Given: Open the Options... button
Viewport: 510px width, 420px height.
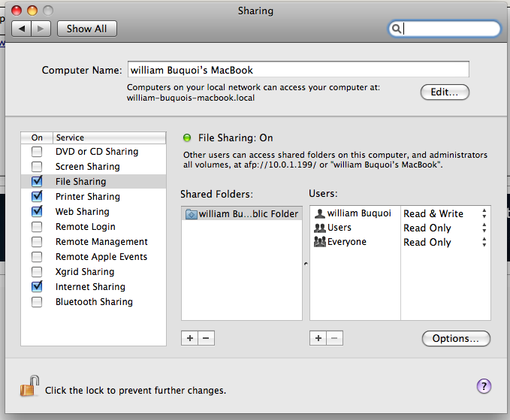Looking at the screenshot, I should 456,338.
